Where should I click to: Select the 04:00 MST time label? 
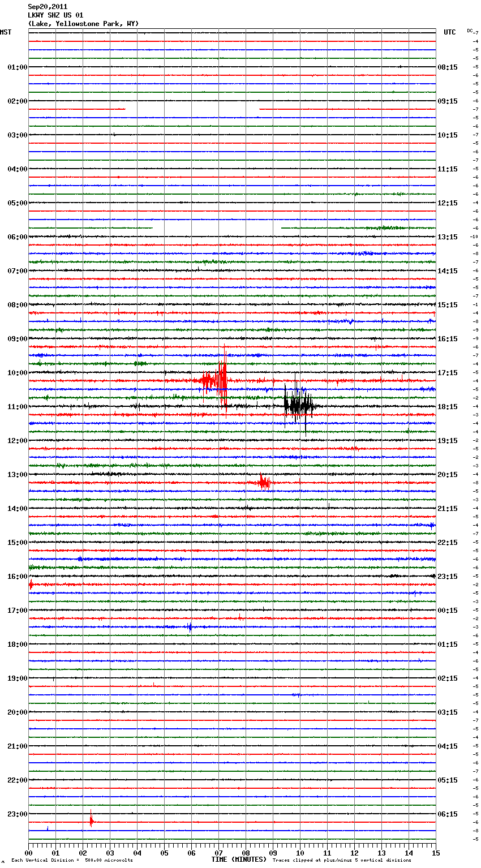tap(18, 169)
